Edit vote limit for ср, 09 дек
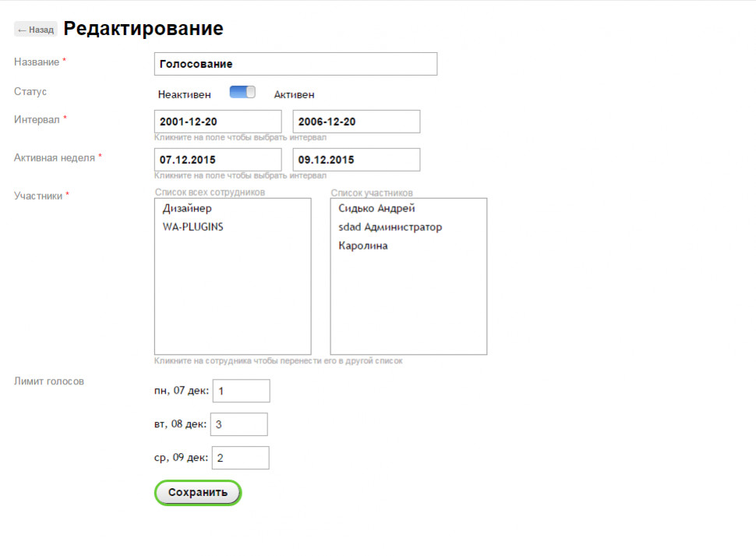The width and height of the screenshot is (756, 556). tap(241, 458)
